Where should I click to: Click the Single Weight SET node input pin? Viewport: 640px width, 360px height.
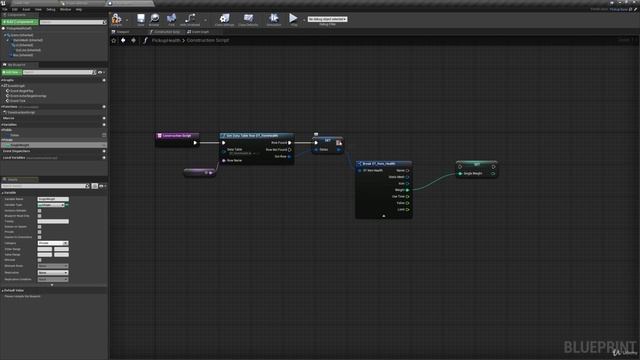point(460,174)
